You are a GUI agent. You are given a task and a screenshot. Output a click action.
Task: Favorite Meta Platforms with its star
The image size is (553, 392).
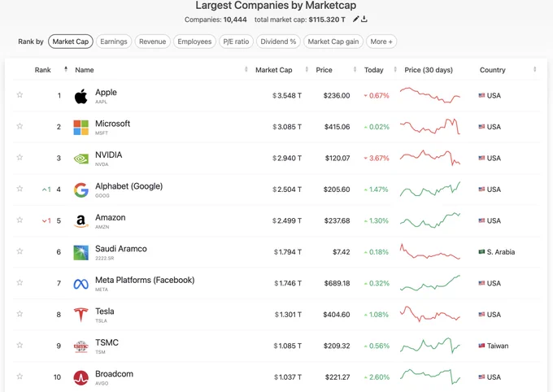click(20, 282)
